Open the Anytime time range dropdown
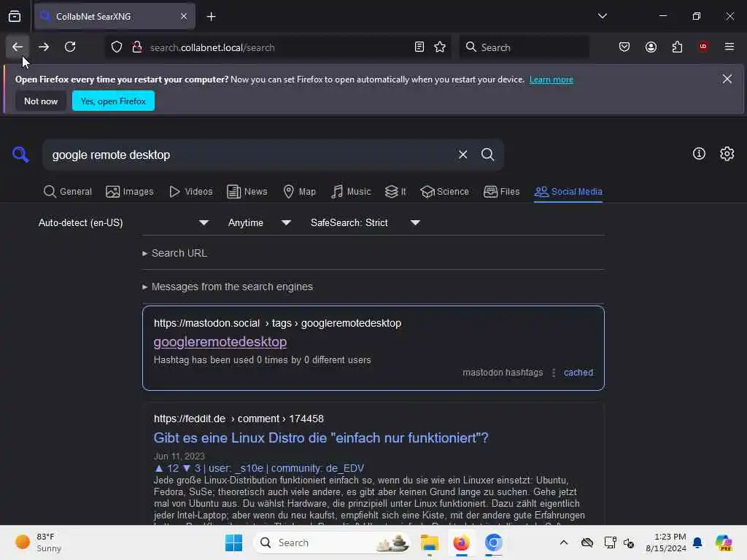 [260, 223]
